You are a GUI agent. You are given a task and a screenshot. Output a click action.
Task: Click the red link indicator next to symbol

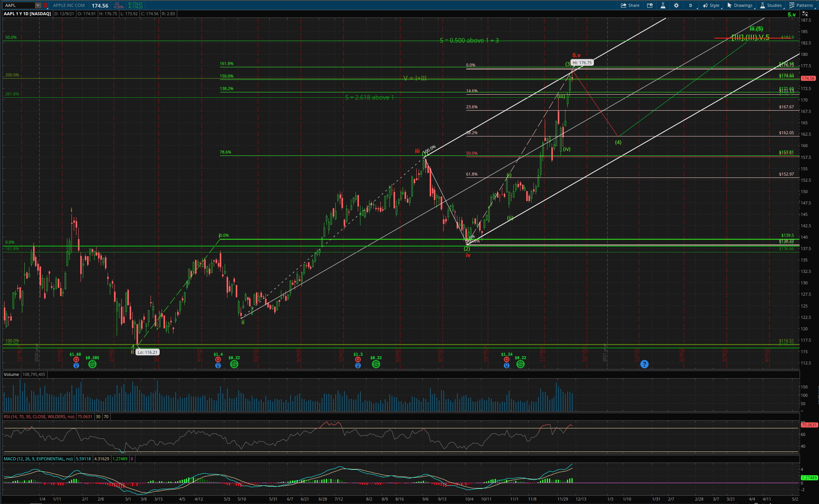46,5
